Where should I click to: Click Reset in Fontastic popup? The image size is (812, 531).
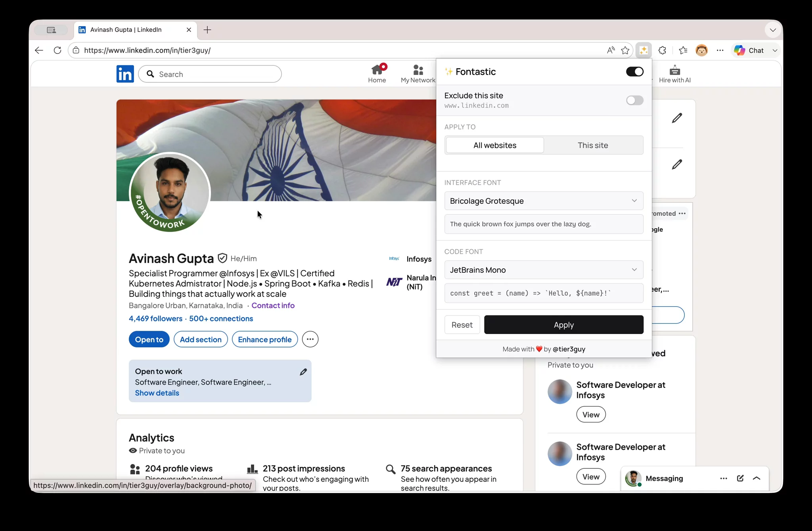coord(462,325)
